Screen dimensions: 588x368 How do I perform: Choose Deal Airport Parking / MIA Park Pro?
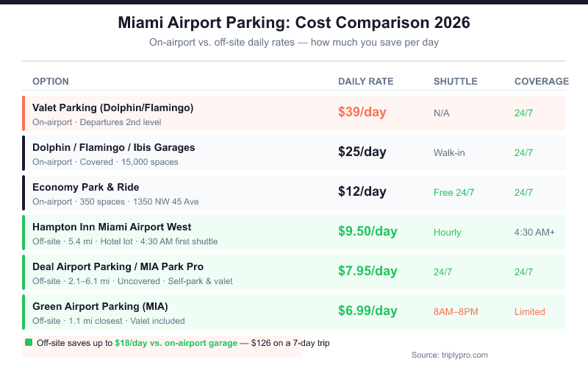(118, 266)
